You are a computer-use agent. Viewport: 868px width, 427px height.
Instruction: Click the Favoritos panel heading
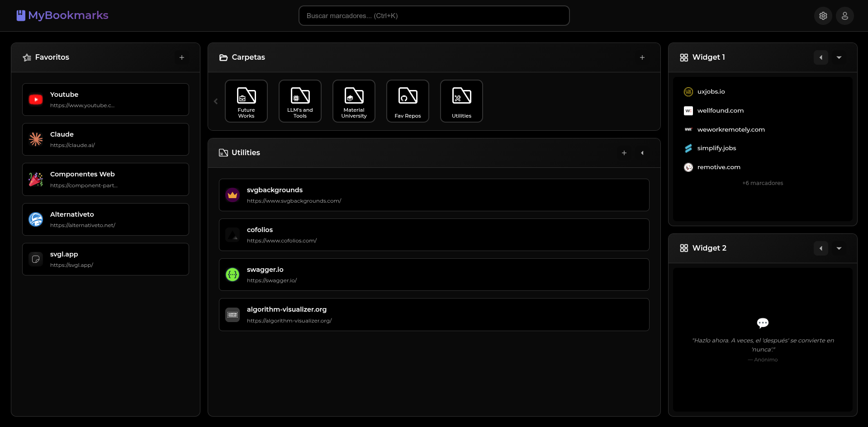coord(52,57)
